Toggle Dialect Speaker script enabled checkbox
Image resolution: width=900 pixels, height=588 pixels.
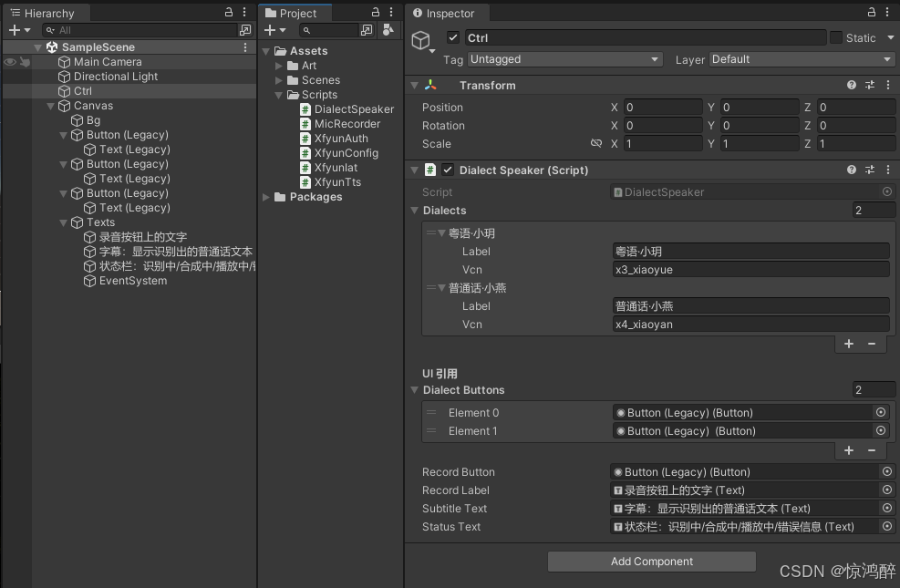(x=448, y=170)
